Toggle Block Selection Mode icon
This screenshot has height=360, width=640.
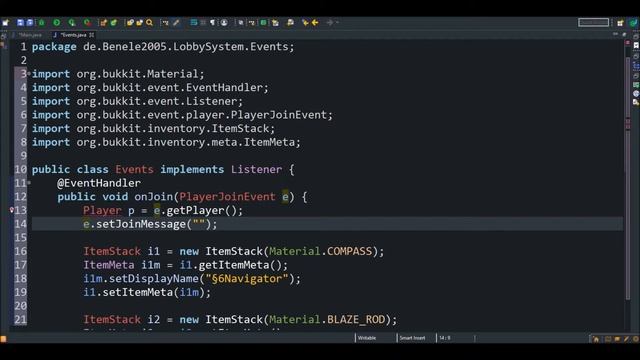coord(203,23)
